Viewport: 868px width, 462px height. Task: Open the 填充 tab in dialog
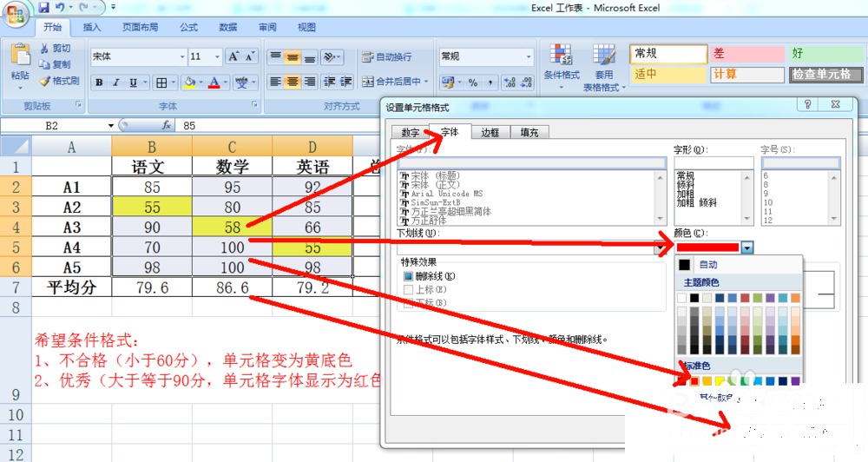coord(529,133)
